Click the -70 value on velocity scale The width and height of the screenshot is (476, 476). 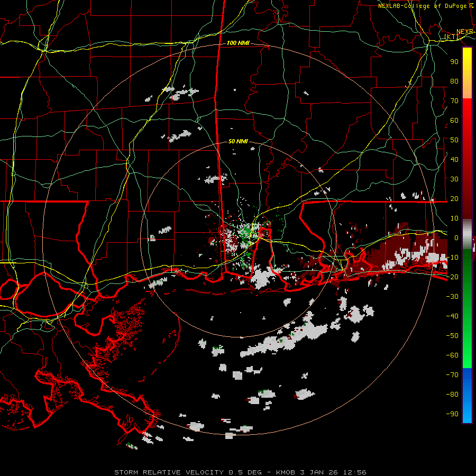click(452, 375)
